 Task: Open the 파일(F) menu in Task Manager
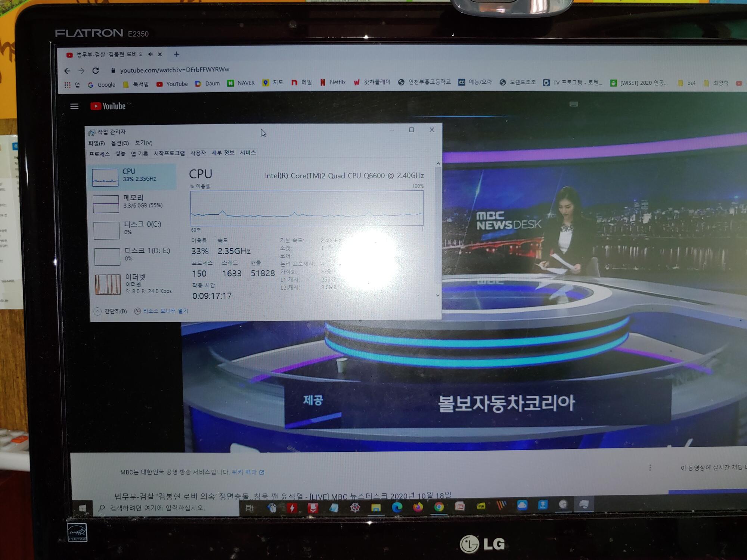96,143
